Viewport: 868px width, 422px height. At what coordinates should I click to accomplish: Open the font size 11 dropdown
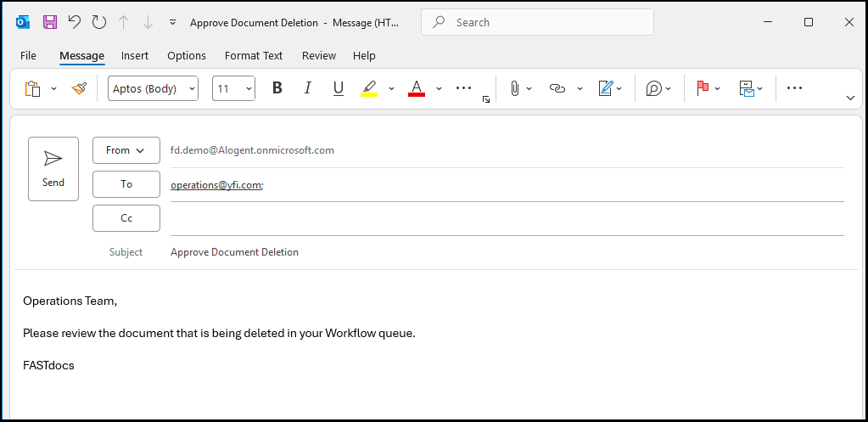(x=234, y=88)
